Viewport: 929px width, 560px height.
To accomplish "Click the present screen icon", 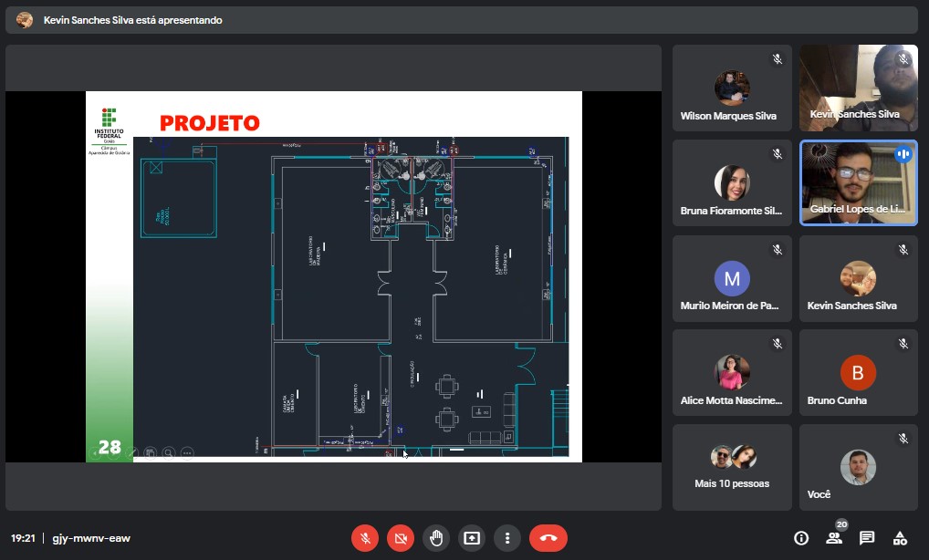I will pyautogui.click(x=472, y=538).
